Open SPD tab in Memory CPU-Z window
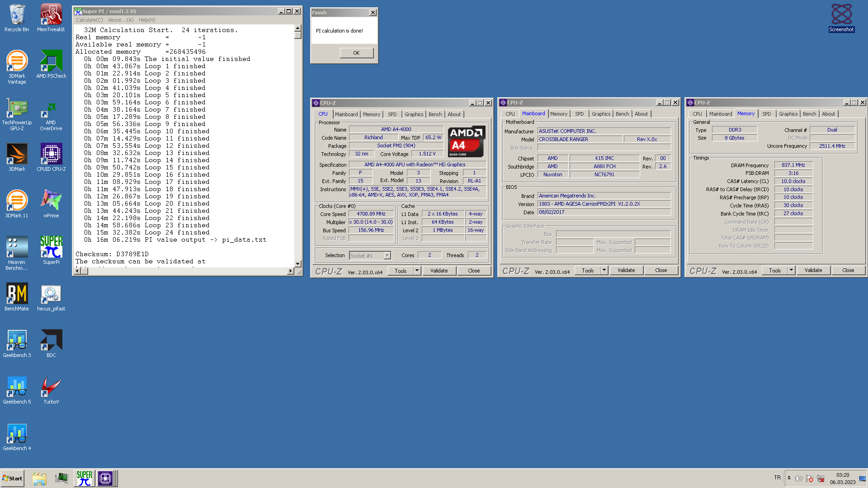The height and width of the screenshot is (488, 868). pos(767,114)
